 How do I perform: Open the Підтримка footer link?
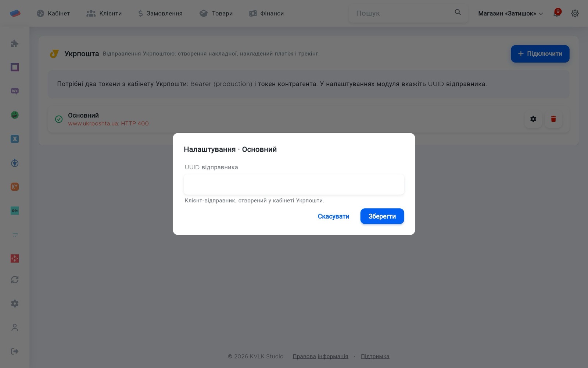pyautogui.click(x=375, y=356)
